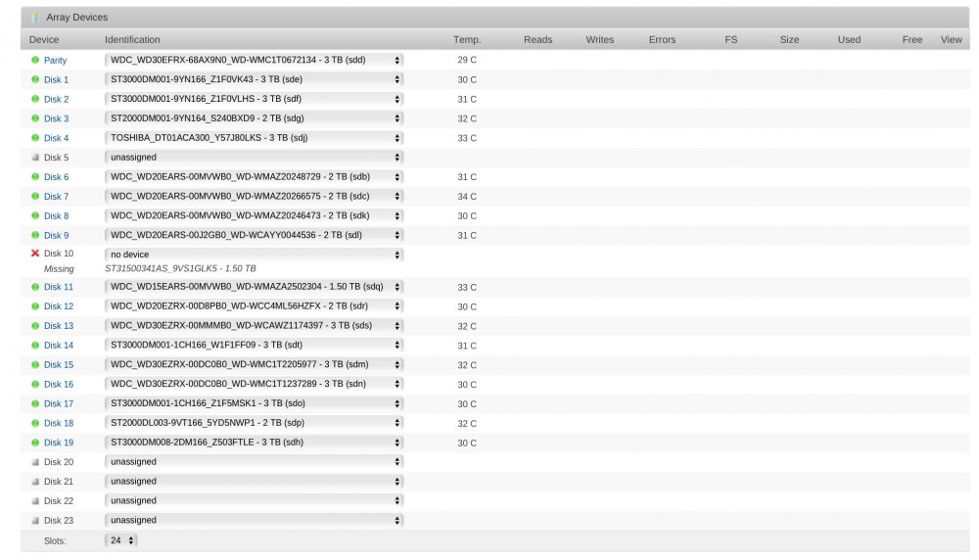
Task: Click the Identification column header
Action: (x=132, y=39)
